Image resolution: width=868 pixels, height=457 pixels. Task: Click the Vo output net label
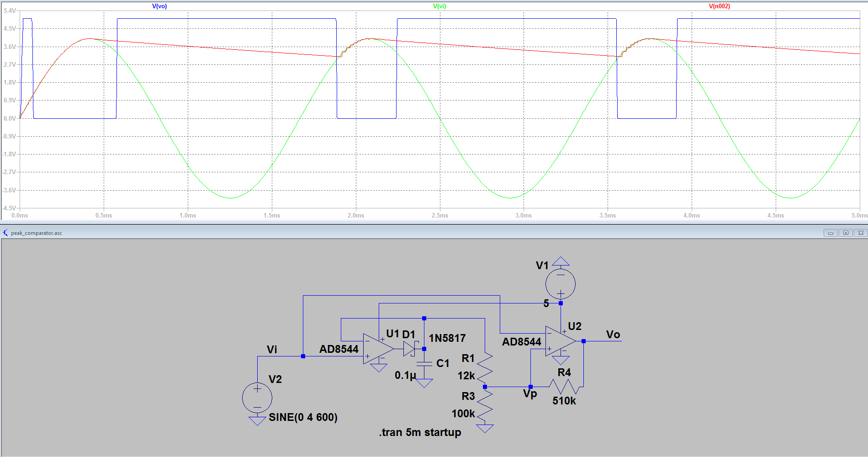pos(613,335)
